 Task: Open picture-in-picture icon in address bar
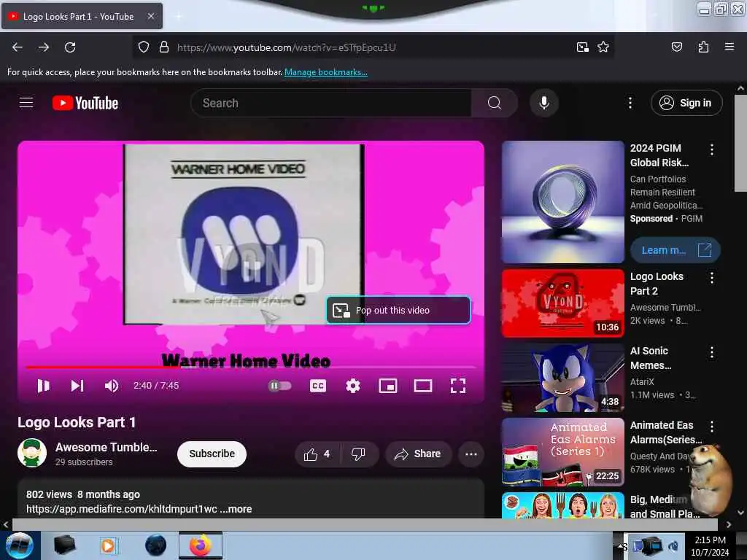click(583, 47)
